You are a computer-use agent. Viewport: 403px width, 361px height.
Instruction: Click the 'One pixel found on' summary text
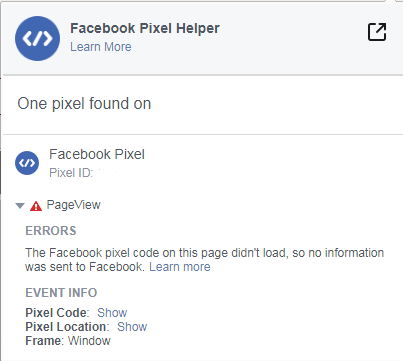pos(84,104)
